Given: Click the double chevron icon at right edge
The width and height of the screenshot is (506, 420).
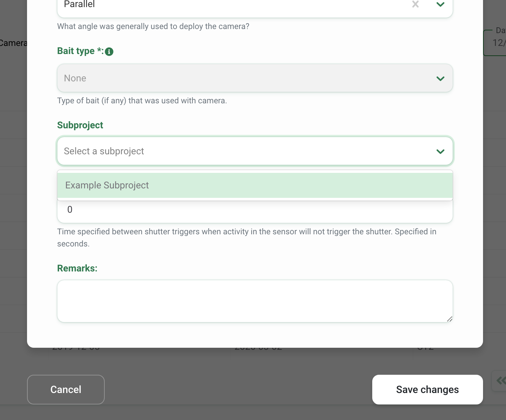Looking at the screenshot, I should click(x=501, y=381).
